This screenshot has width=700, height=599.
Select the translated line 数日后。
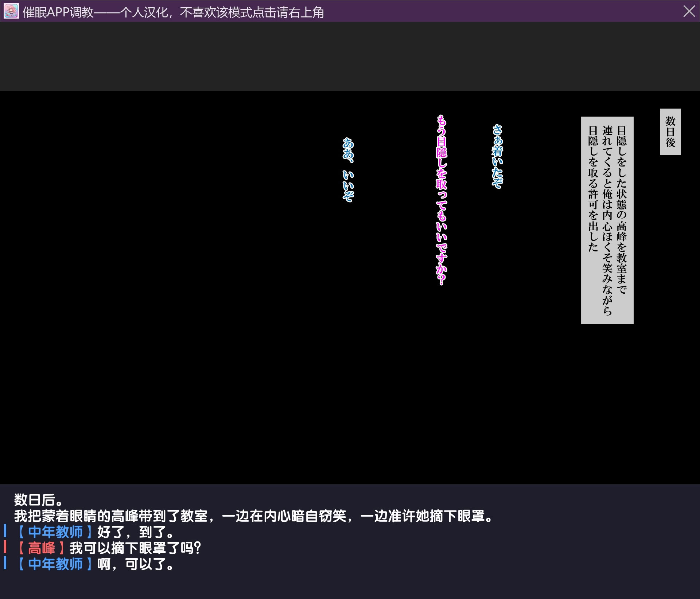coord(39,500)
